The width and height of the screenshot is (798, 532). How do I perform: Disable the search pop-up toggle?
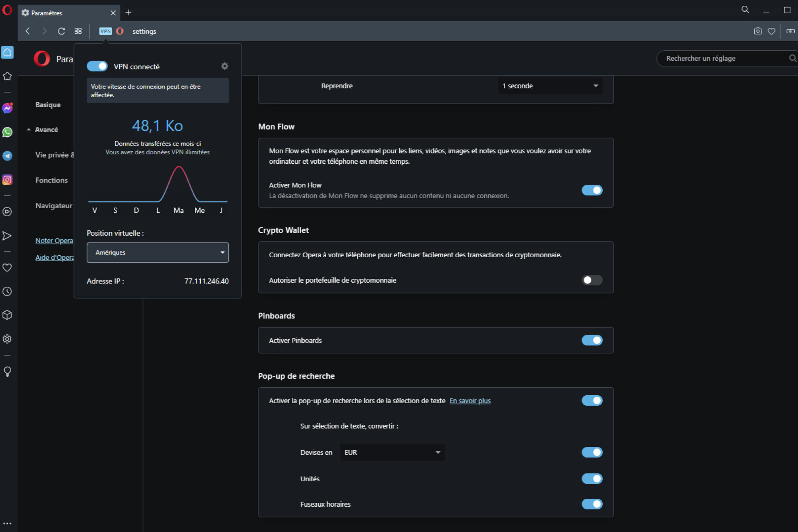pyautogui.click(x=592, y=401)
